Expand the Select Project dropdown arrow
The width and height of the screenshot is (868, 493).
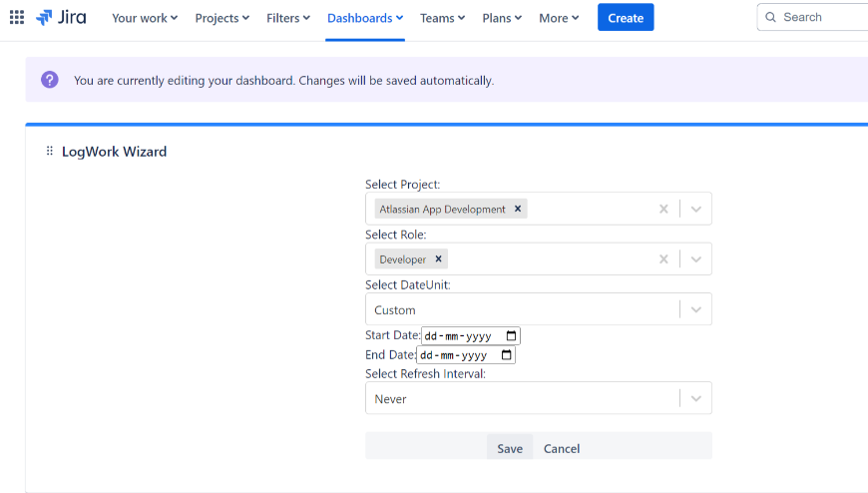point(696,209)
